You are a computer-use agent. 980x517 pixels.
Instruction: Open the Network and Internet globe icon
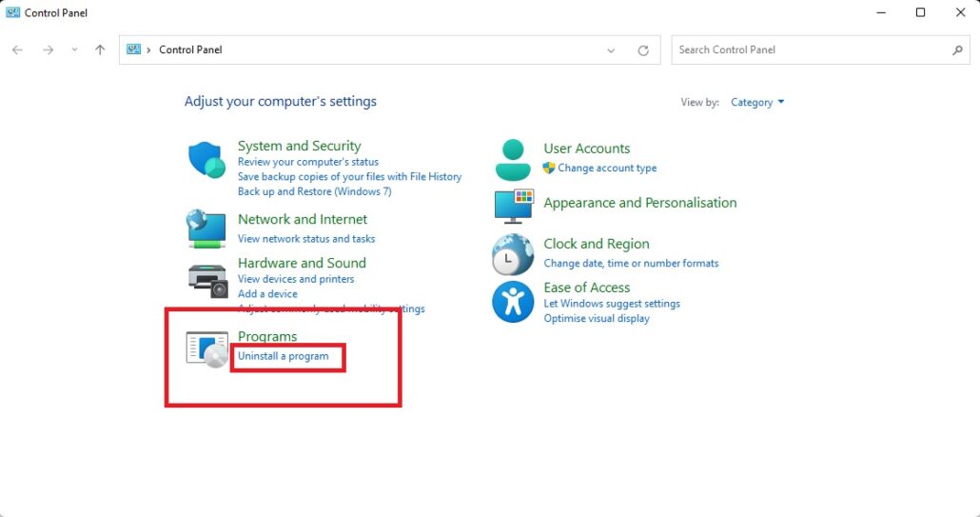point(206,229)
